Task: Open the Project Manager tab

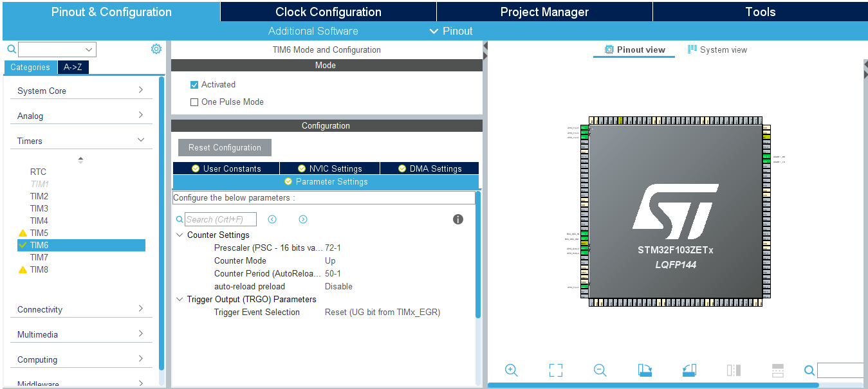Action: click(544, 12)
